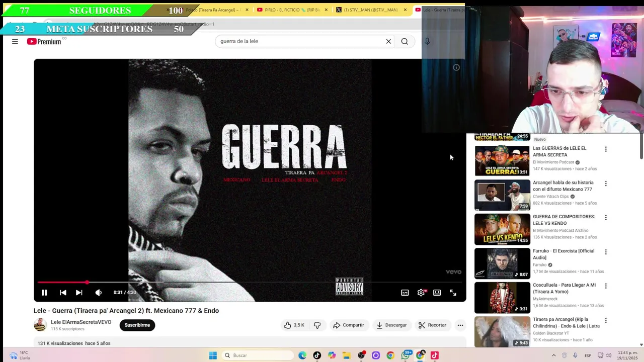The image size is (644, 362).
Task: Click the channel name Chente Ydrach Clips
Action: (551, 196)
